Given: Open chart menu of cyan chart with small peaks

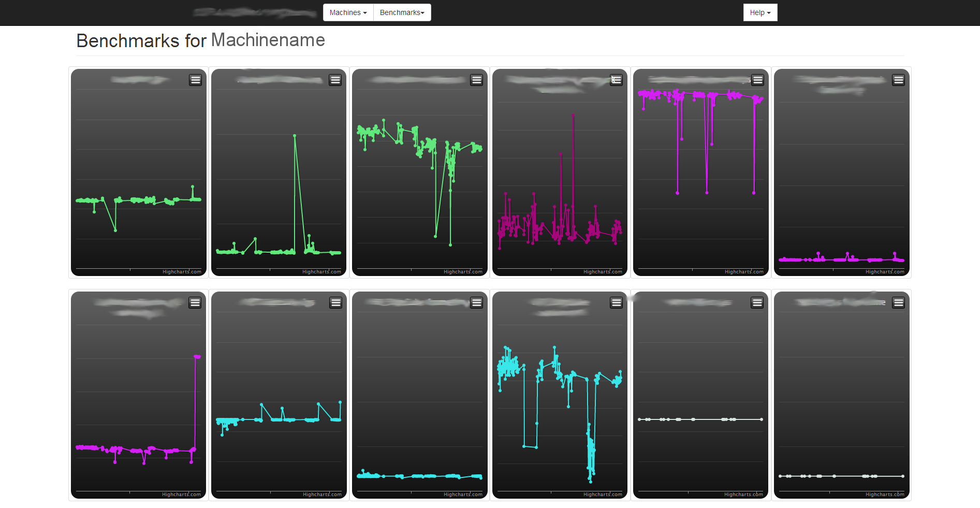Looking at the screenshot, I should pos(335,302).
